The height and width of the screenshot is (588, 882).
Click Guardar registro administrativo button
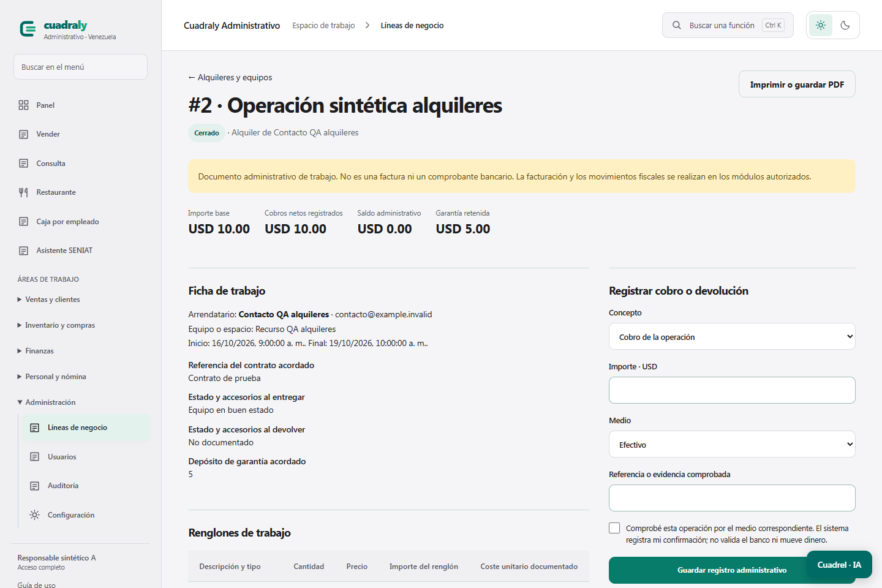point(731,570)
